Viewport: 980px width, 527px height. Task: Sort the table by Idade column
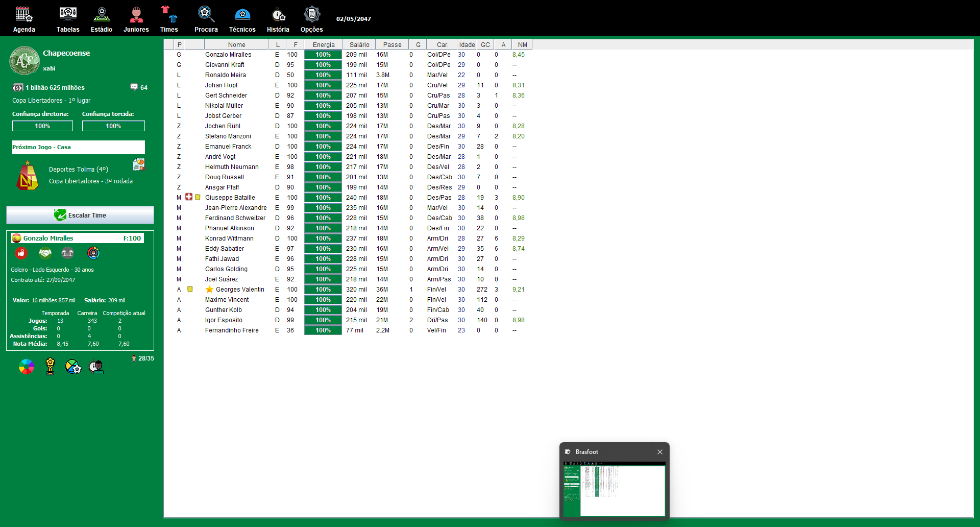click(x=467, y=44)
